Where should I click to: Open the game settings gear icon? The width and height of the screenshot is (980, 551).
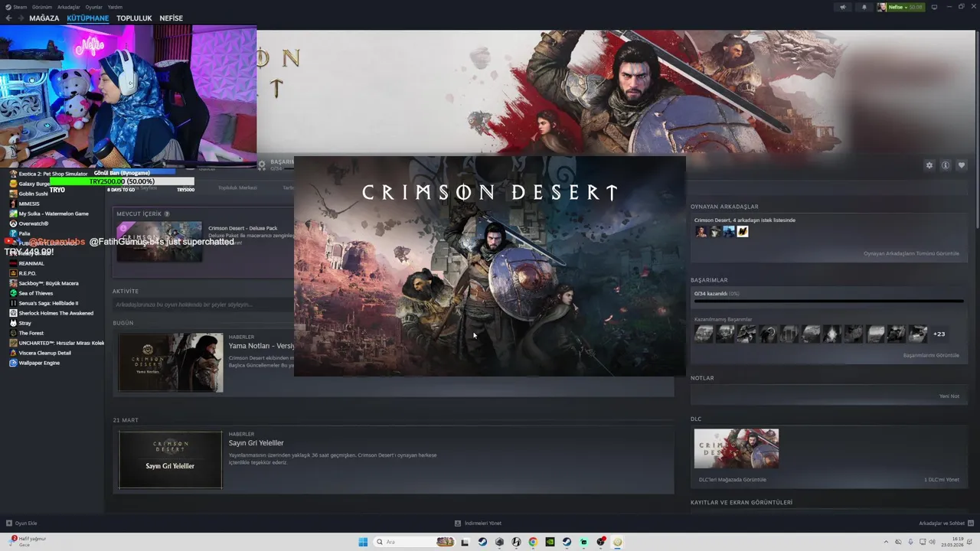(x=929, y=165)
